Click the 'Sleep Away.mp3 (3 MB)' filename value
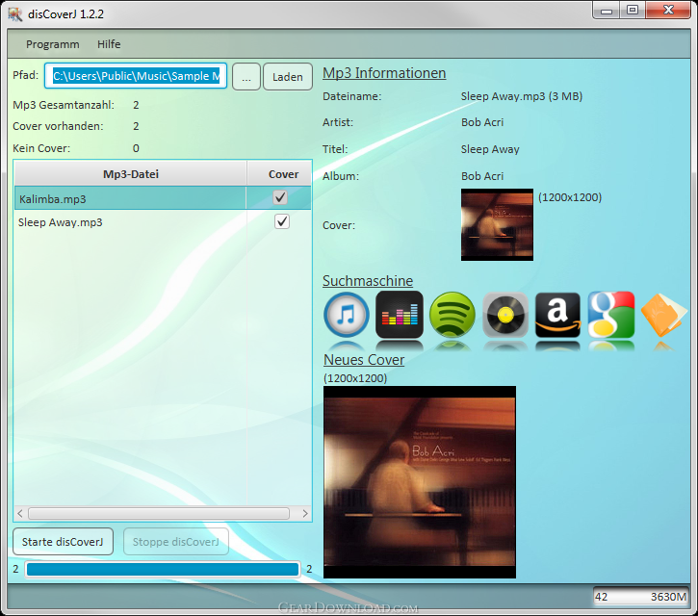This screenshot has width=698, height=616. [x=522, y=96]
